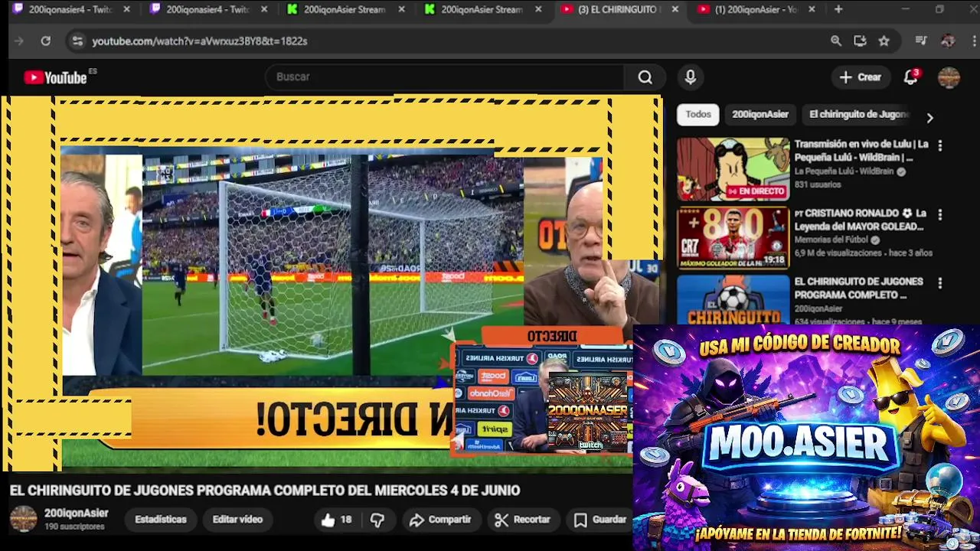Viewport: 980px width, 551px height.
Task: Switch to the (1) 200iqonAsier YouTube tab
Action: click(x=756, y=9)
